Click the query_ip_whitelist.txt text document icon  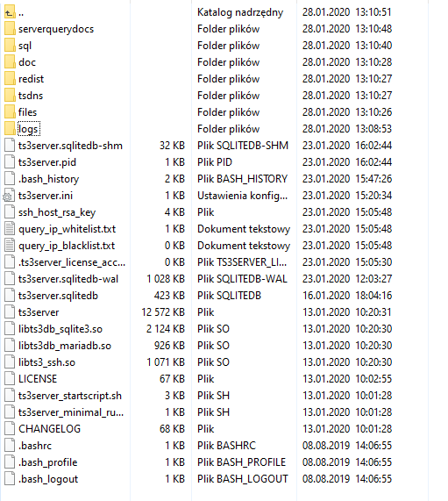click(10, 229)
